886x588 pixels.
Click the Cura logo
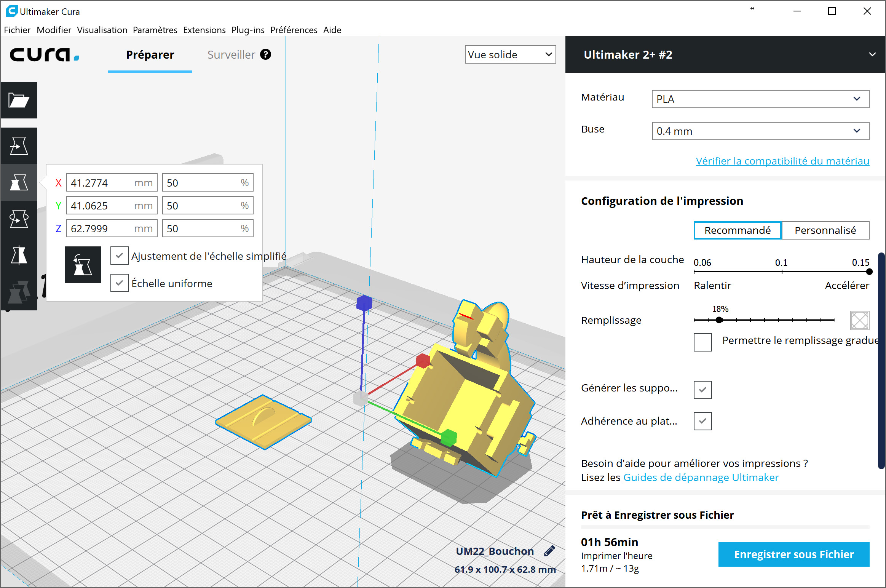pyautogui.click(x=44, y=54)
